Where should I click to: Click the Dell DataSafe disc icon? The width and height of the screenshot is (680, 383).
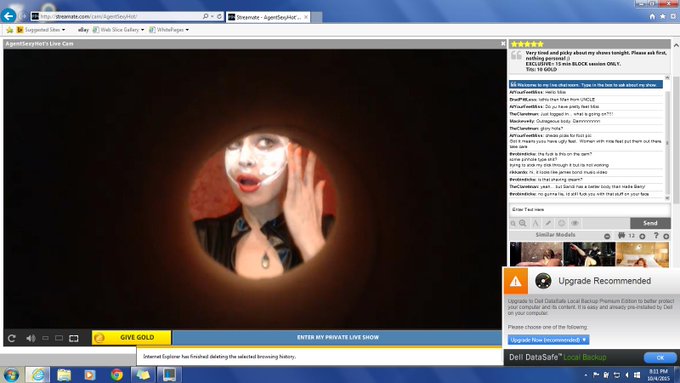pyautogui.click(x=543, y=281)
